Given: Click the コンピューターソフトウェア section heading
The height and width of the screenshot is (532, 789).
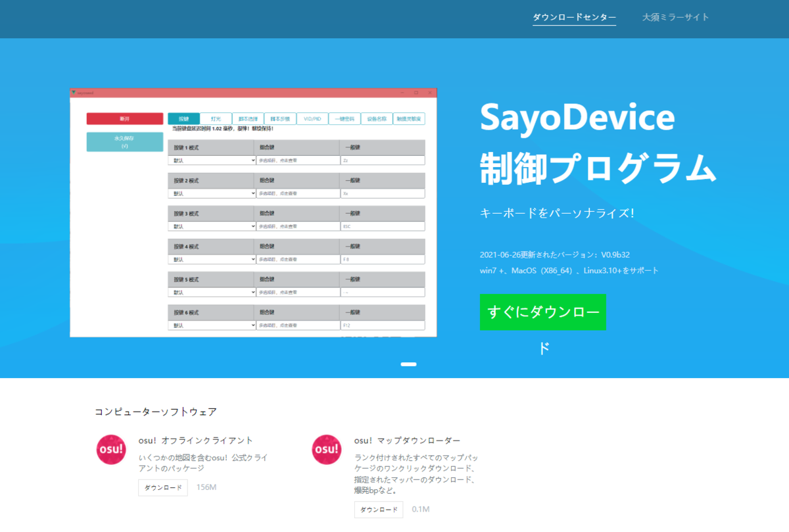Looking at the screenshot, I should tap(156, 412).
